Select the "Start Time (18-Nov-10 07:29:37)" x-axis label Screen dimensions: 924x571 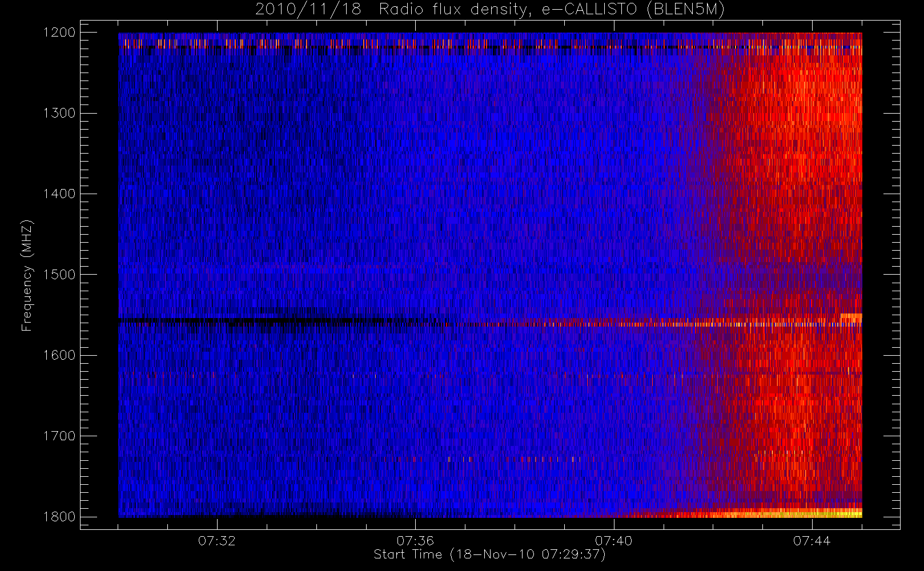(490, 554)
